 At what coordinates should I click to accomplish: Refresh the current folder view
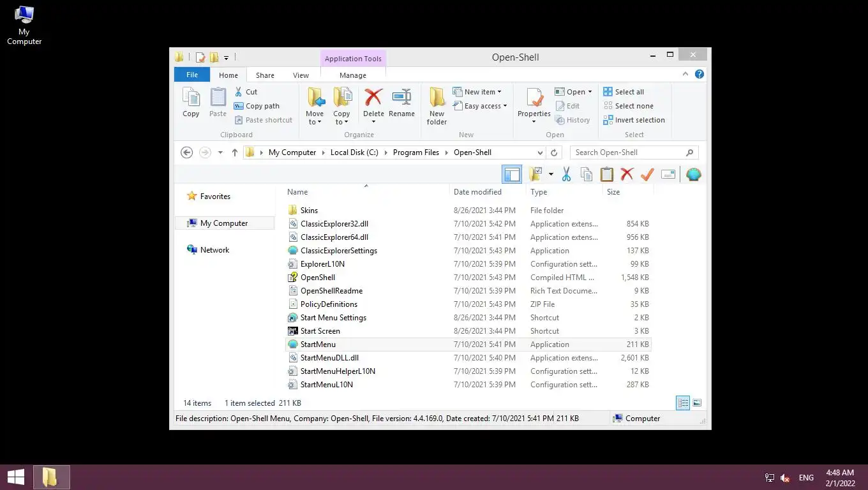coord(554,152)
